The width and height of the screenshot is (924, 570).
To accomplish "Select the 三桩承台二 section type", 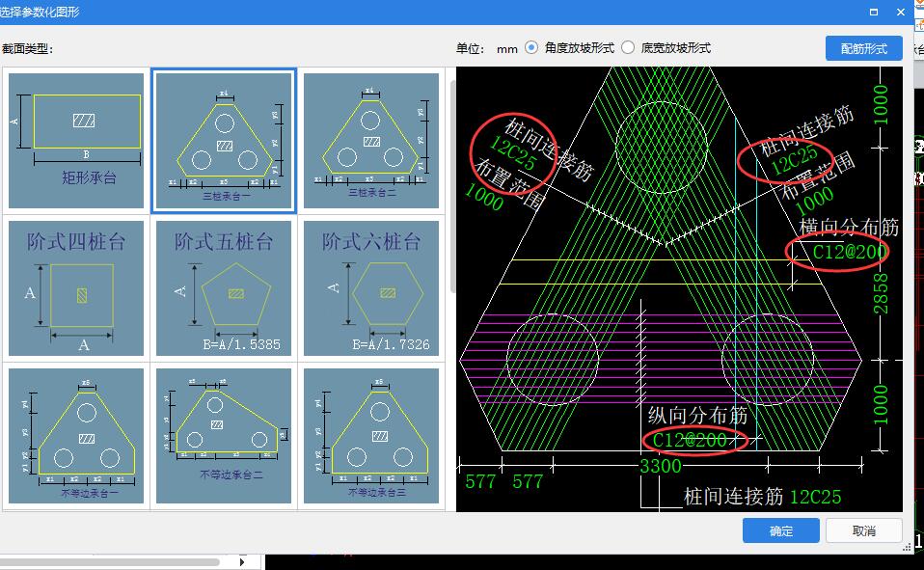I will tap(370, 138).
